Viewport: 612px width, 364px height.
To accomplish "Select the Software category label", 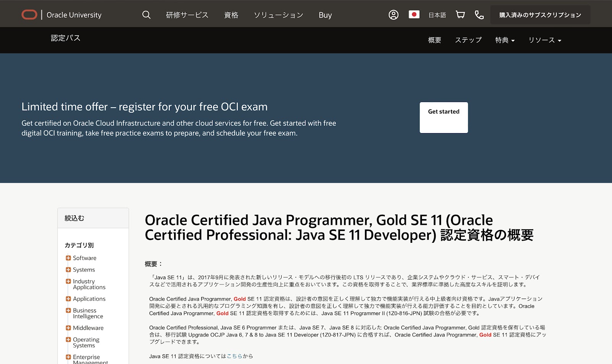I will tap(85, 258).
